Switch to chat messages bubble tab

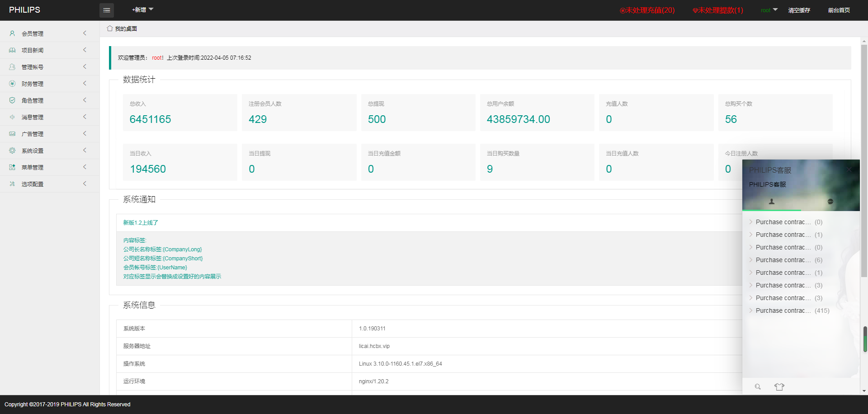point(830,202)
